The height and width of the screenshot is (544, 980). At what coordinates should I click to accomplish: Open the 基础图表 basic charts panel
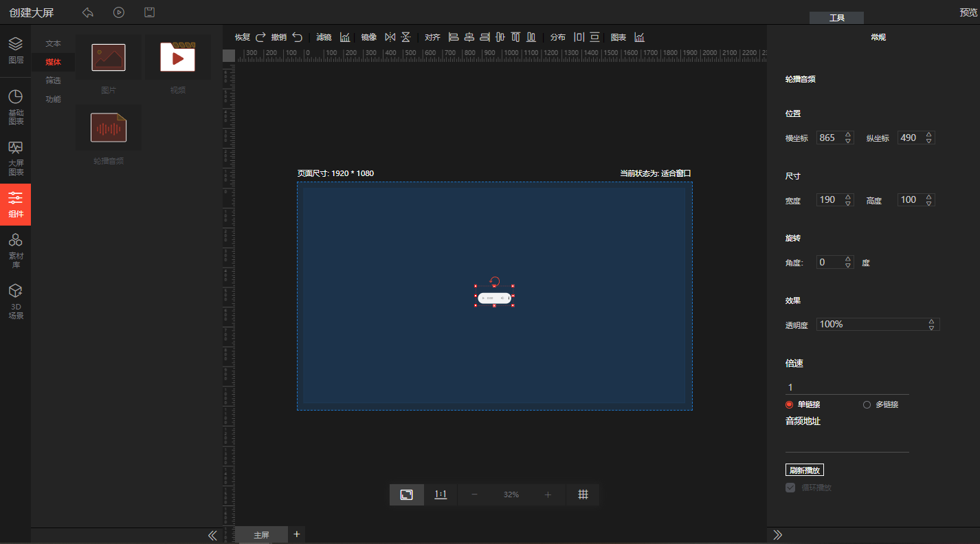(x=16, y=107)
